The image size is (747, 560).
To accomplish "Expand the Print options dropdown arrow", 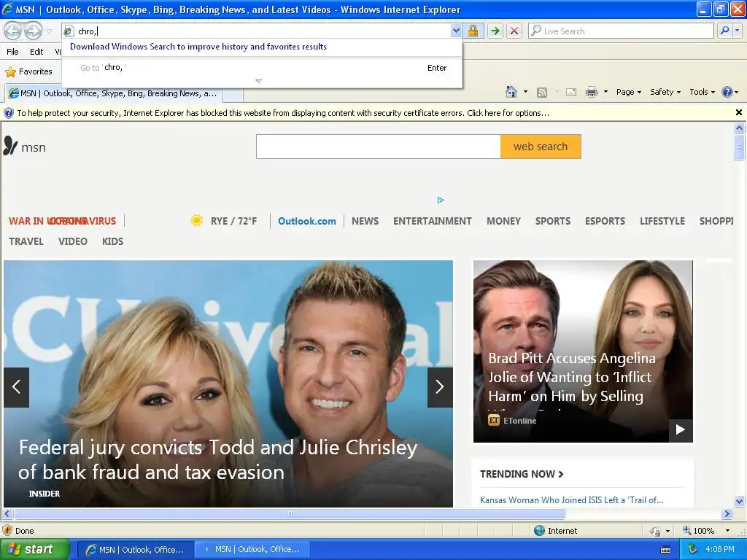I will click(605, 92).
